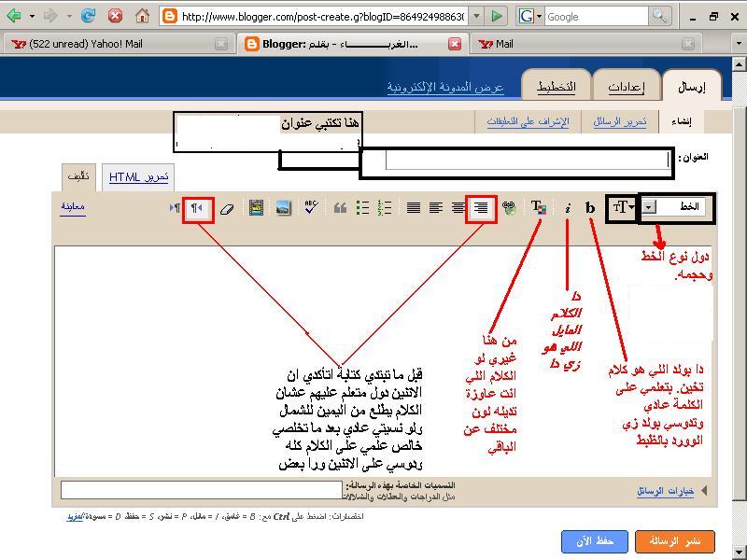Image resolution: width=747 pixels, height=560 pixels.
Task: Switch to the Yahoo! Mail (522 unread) tab
Action: (119, 44)
